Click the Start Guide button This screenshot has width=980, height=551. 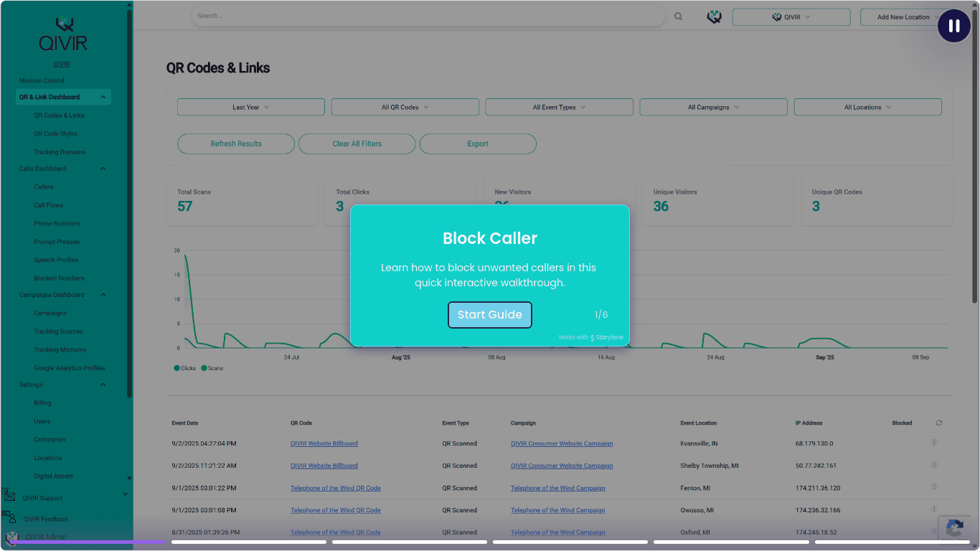[490, 315]
